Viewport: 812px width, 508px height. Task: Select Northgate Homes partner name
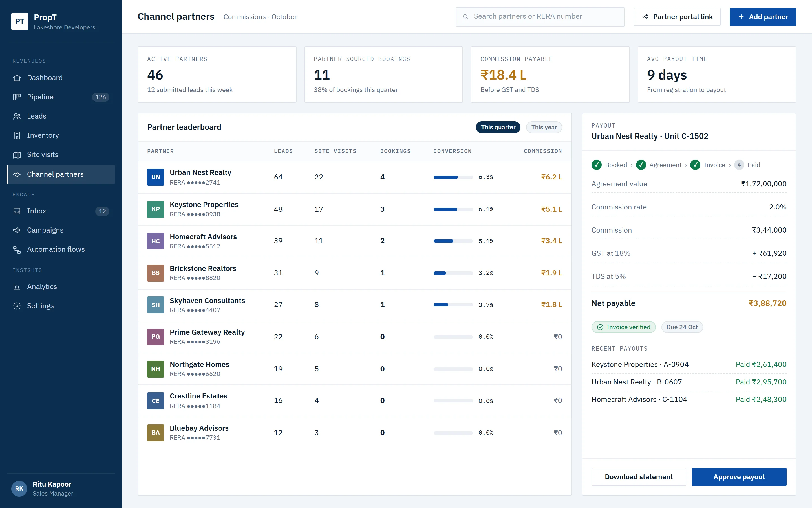199,364
